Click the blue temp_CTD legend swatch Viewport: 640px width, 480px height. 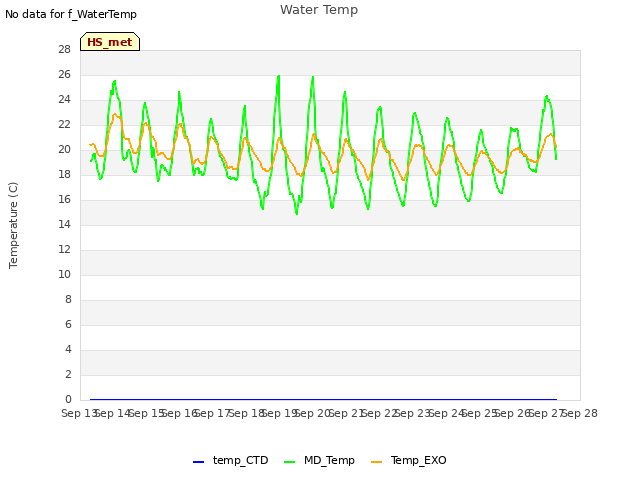point(198,462)
